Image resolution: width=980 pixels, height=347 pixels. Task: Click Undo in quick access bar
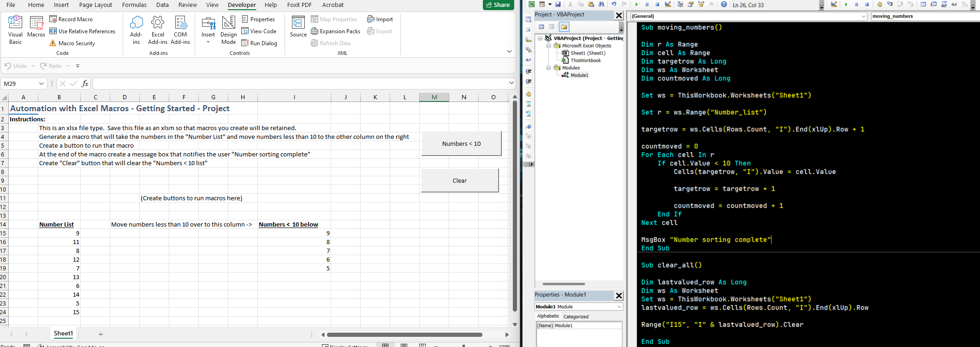(x=16, y=66)
